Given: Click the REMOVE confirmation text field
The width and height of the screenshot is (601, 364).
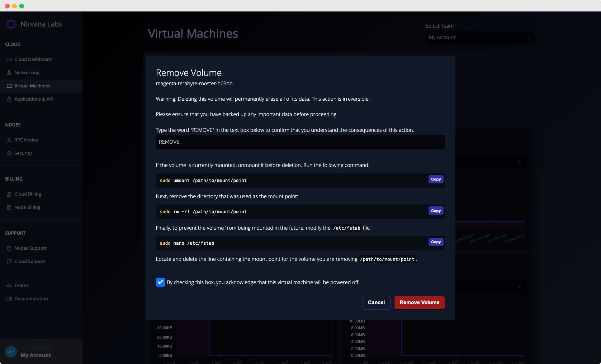Looking at the screenshot, I should [x=300, y=142].
